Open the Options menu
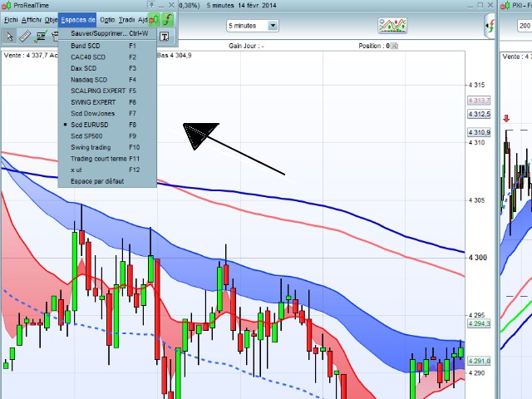This screenshot has width=532, height=399. [x=107, y=20]
